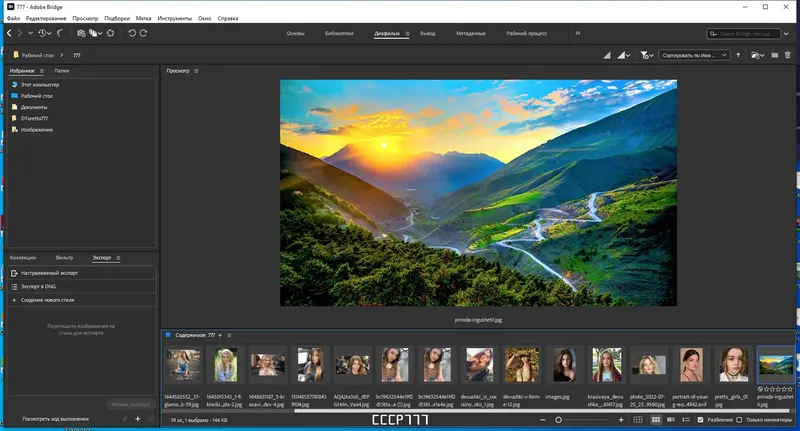Rotate image counterclockwise
The image size is (800, 431).
pos(132,33)
